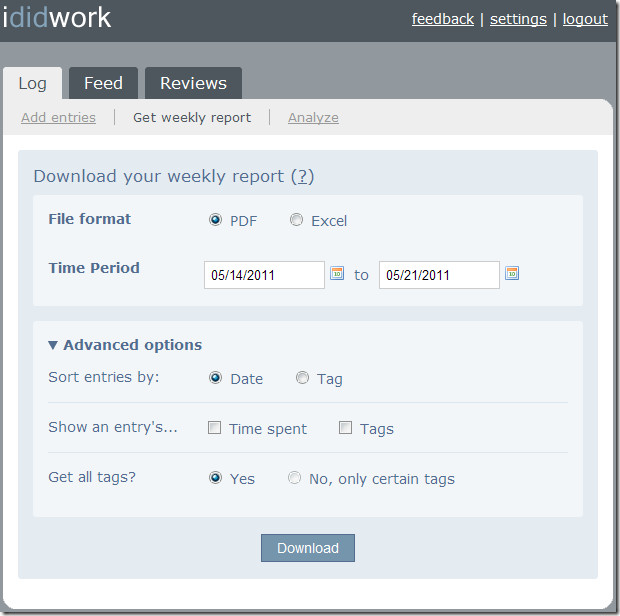The width and height of the screenshot is (620, 616).
Task: Sort entries by Tag
Action: coord(302,378)
